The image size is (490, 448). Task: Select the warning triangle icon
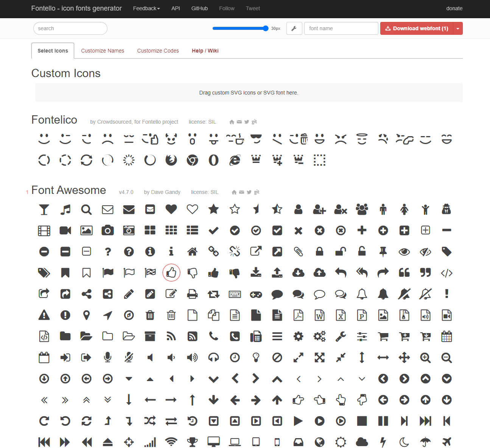pyautogui.click(x=44, y=315)
